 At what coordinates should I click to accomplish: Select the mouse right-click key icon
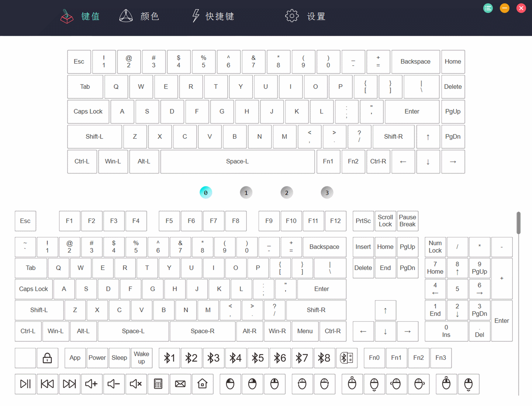[x=252, y=384]
